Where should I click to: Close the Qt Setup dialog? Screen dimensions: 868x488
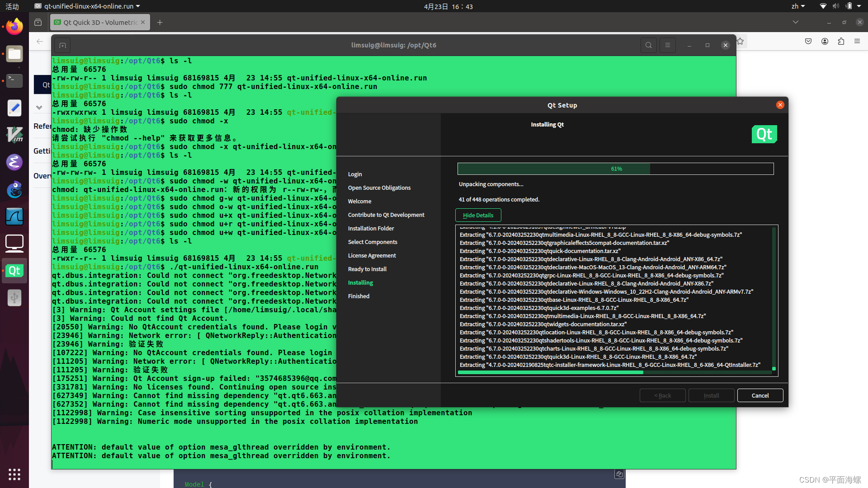tap(780, 105)
